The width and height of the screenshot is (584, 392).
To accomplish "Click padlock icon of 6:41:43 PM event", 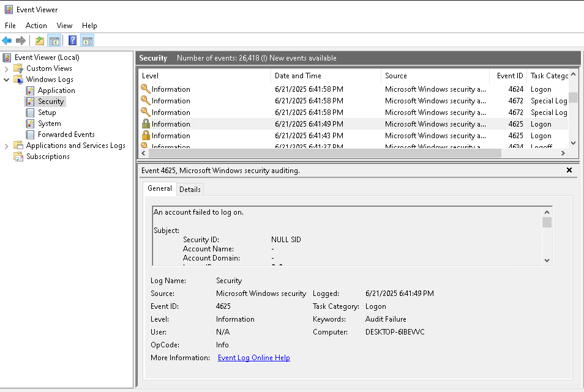I will (x=146, y=135).
